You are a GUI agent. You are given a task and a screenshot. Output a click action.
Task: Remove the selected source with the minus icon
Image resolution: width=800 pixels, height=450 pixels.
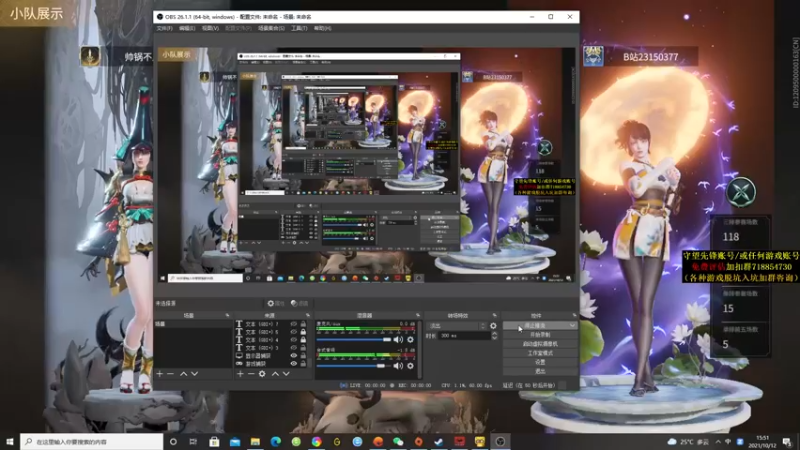coord(251,374)
